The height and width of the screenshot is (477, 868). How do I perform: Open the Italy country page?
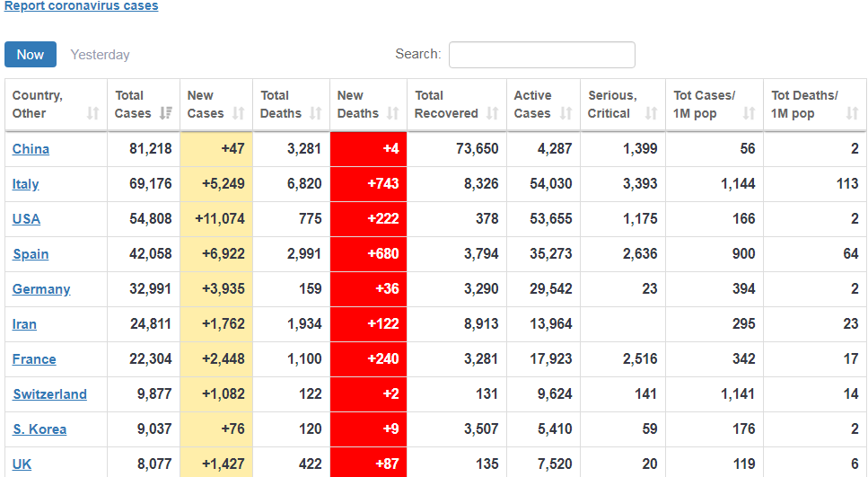click(x=25, y=184)
